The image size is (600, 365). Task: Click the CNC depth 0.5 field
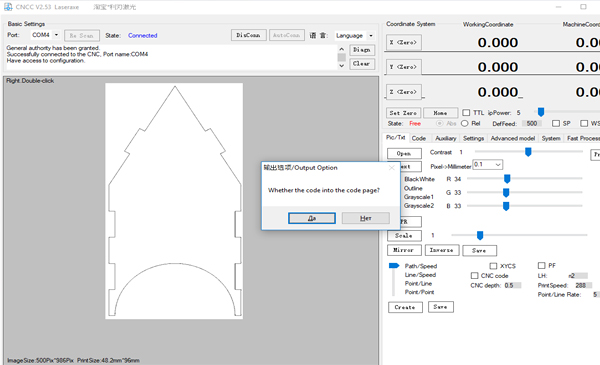[x=512, y=285]
